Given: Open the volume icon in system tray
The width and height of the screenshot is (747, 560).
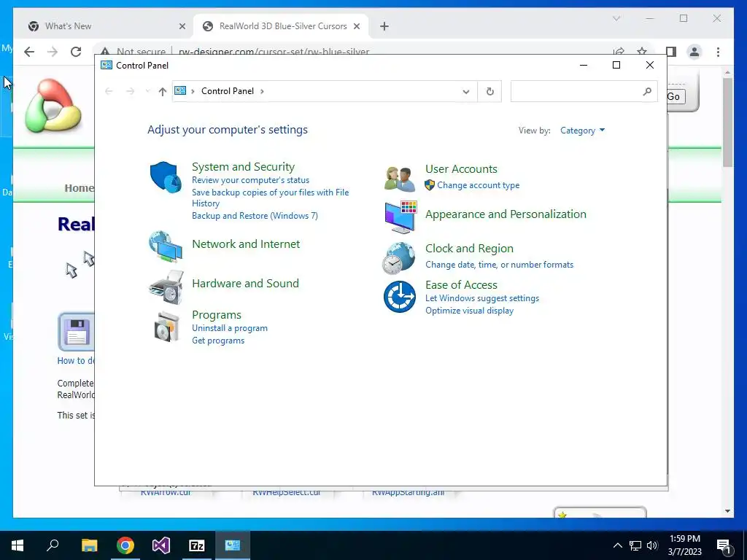Looking at the screenshot, I should pos(652,545).
